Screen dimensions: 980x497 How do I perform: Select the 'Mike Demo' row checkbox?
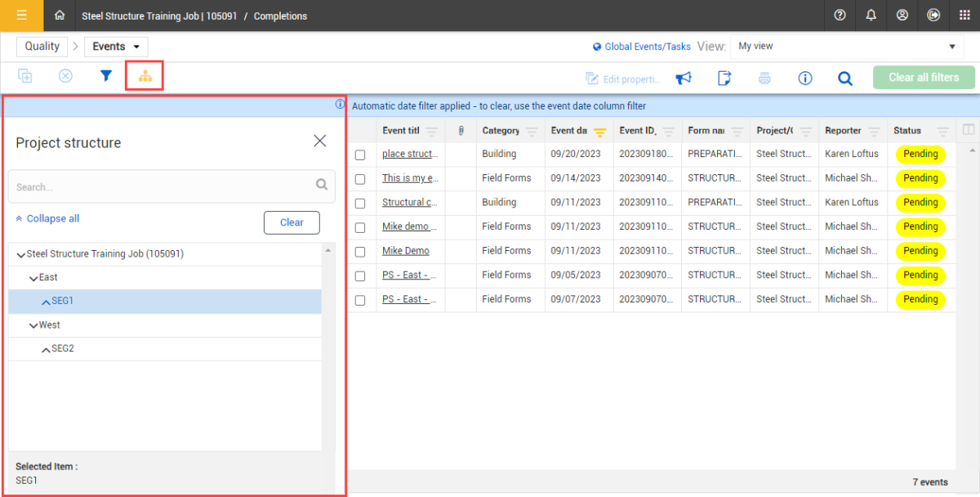[x=360, y=252]
